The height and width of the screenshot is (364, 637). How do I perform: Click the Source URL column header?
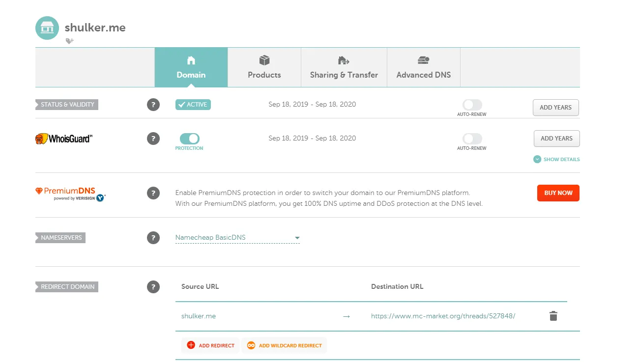tap(200, 286)
